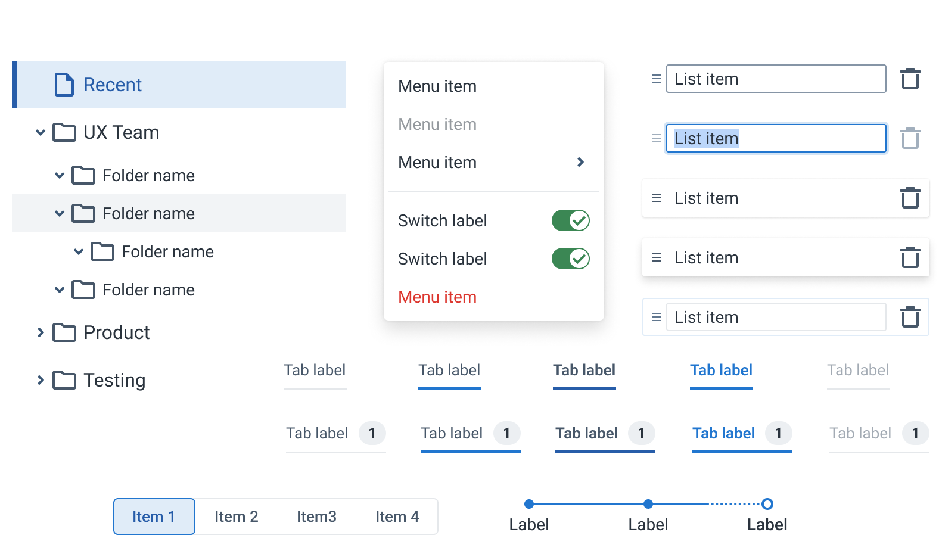Click the Testing folder icon
Image resolution: width=939 pixels, height=560 pixels.
64,380
